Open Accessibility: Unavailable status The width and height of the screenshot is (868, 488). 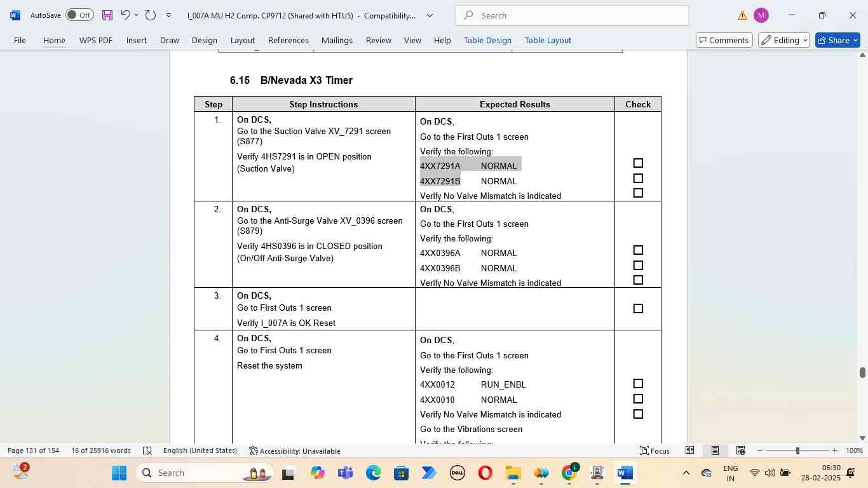tap(294, 451)
